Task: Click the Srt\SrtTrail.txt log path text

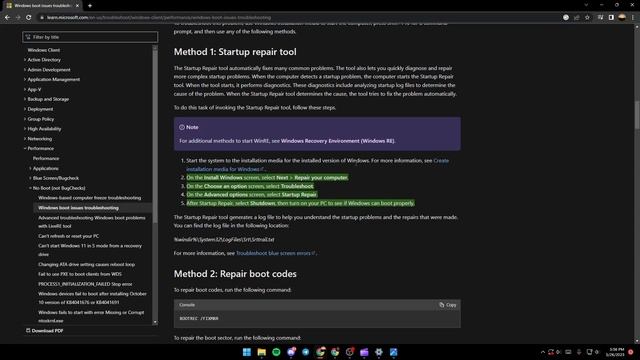Action: [224, 240]
